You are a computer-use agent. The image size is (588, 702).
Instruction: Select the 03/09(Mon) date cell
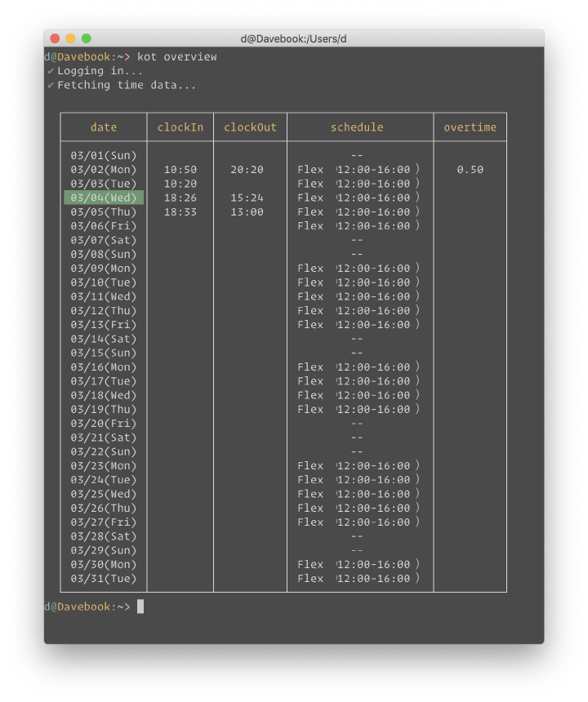point(104,269)
